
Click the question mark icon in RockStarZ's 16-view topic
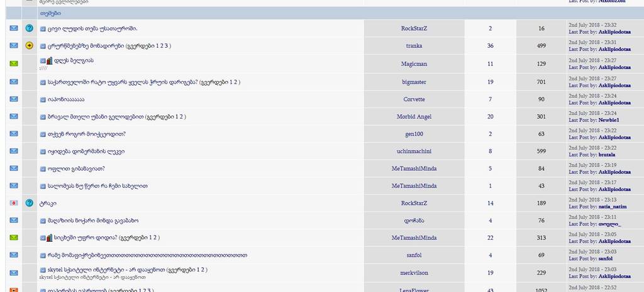point(29,28)
